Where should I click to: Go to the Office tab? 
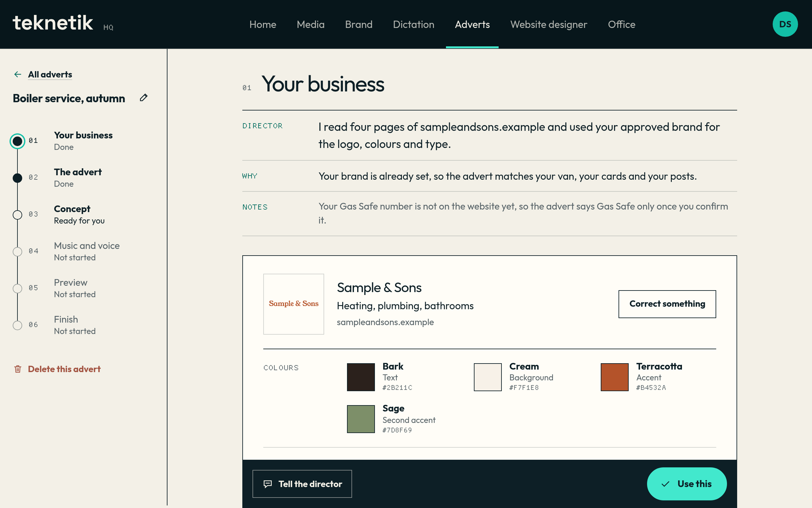tap(621, 24)
